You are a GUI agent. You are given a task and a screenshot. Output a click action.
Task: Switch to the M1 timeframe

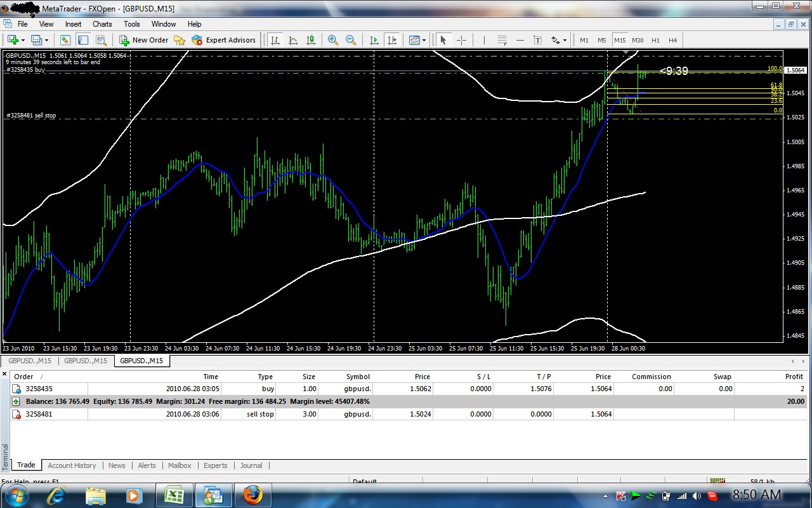[x=584, y=40]
